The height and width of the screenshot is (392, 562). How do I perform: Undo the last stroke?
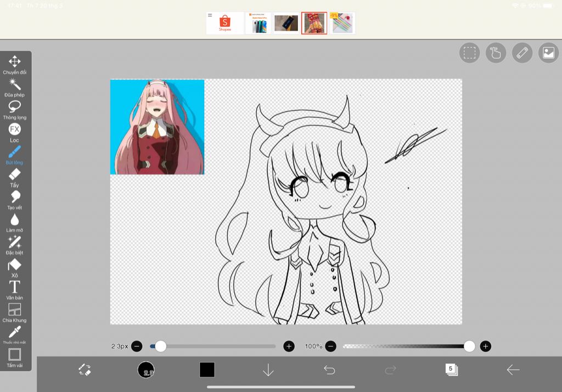click(329, 370)
